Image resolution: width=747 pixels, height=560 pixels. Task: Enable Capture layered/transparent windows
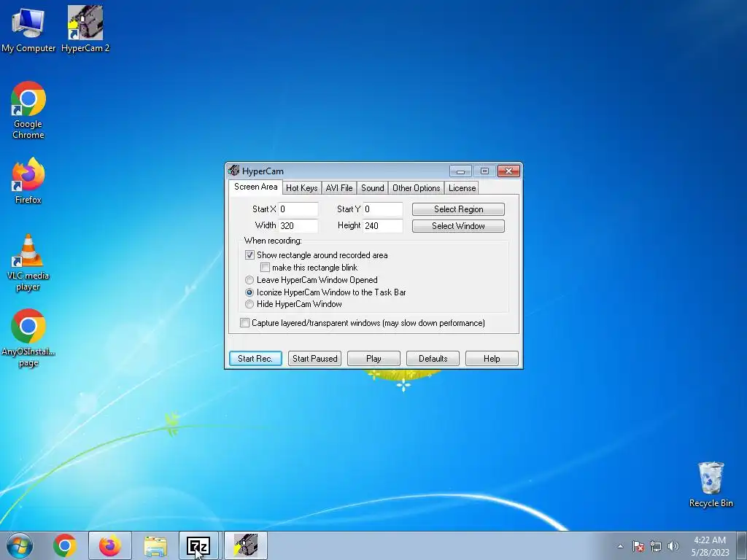click(244, 323)
